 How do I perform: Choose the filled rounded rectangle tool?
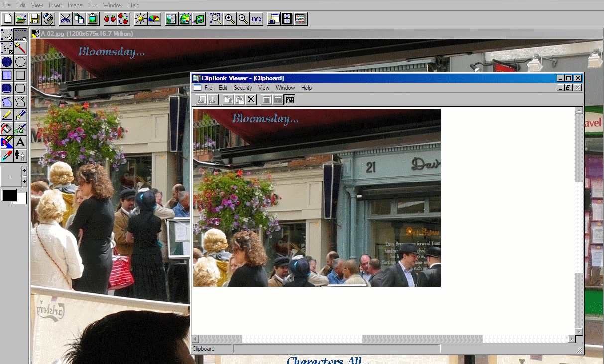pos(7,89)
